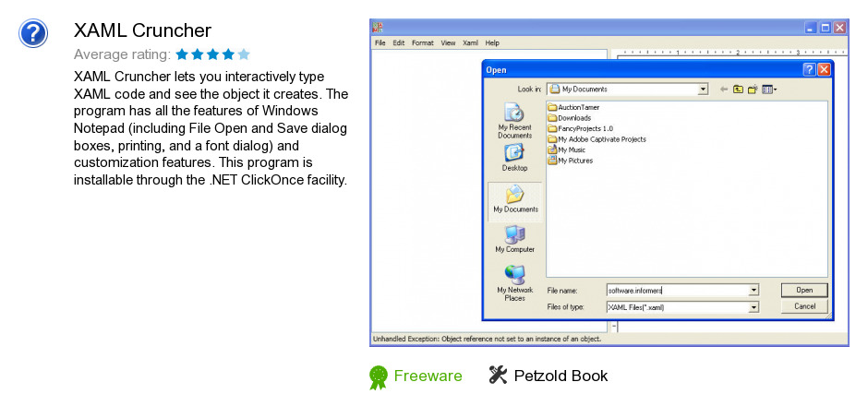Open the Edit menu
Screen dimensions: 868x418
coord(399,42)
